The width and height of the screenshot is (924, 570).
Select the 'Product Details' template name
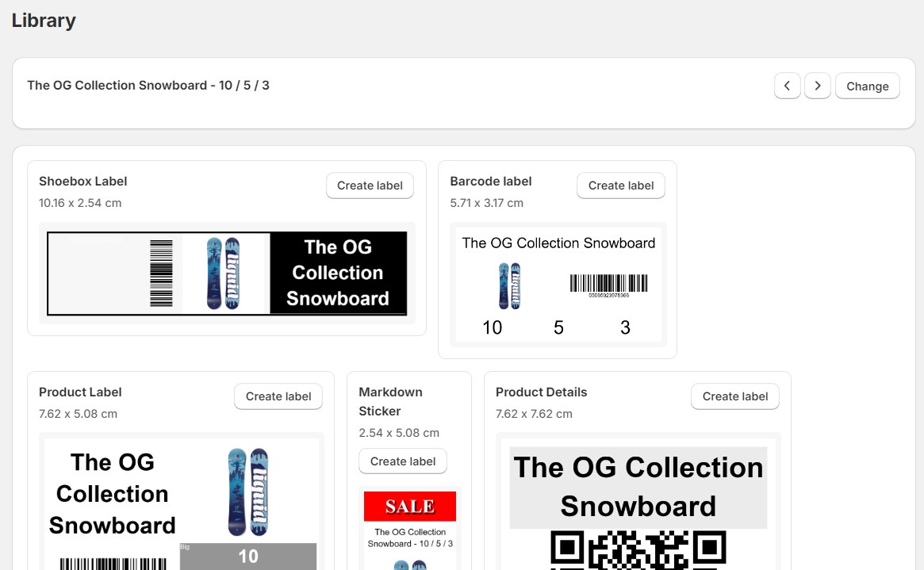pyautogui.click(x=542, y=392)
